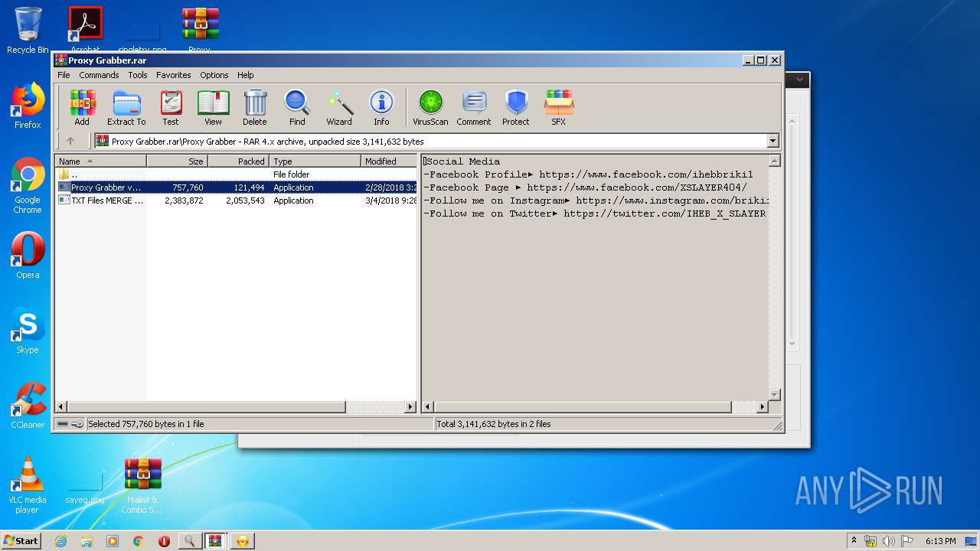
Task: Create SFX archive icon
Action: click(x=559, y=107)
